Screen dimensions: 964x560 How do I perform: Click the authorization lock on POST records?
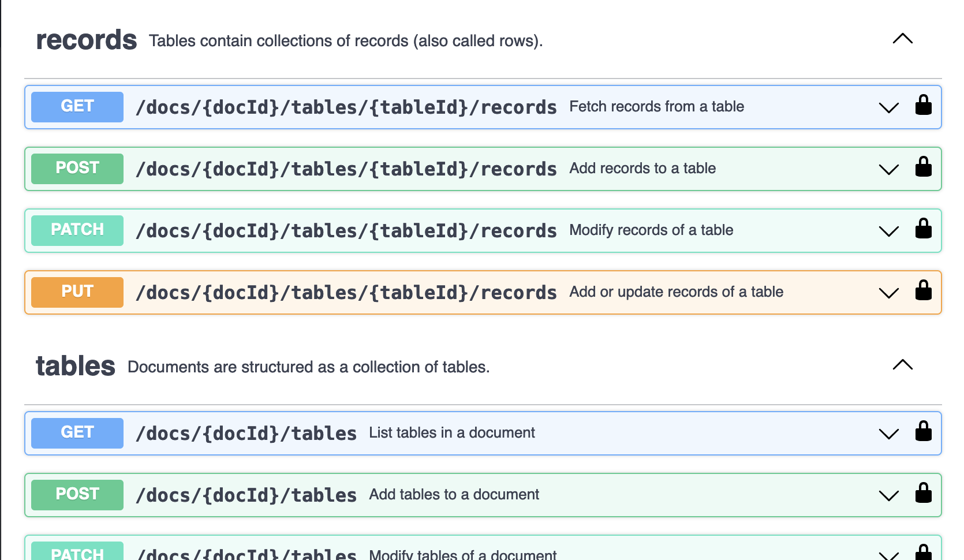[x=923, y=167]
